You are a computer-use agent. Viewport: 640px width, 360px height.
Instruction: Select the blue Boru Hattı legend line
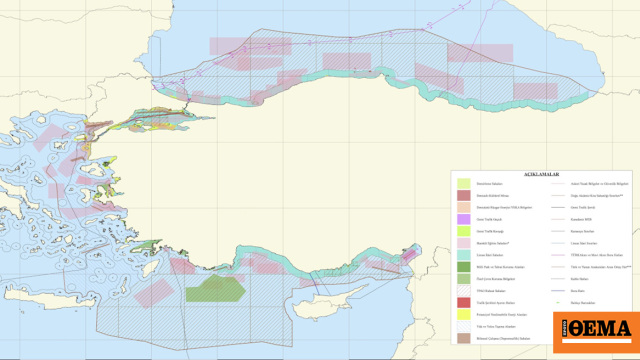click(x=558, y=291)
